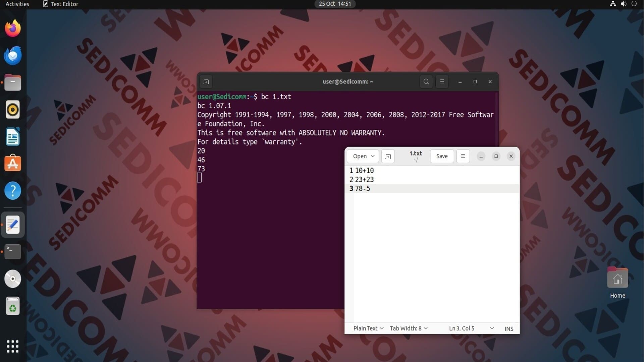Open the Activities overview

coord(17,4)
